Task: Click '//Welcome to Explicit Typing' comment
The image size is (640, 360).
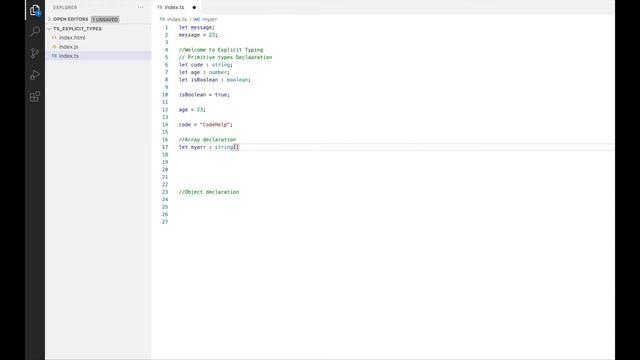Action: pyautogui.click(x=221, y=50)
